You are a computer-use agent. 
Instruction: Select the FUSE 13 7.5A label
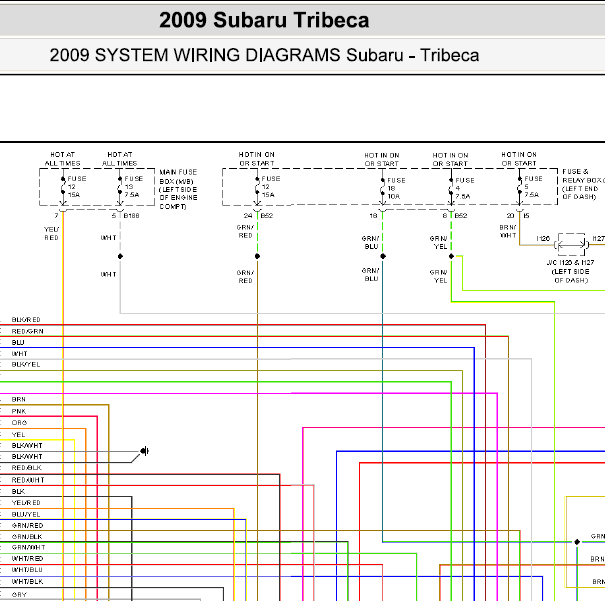134,187
